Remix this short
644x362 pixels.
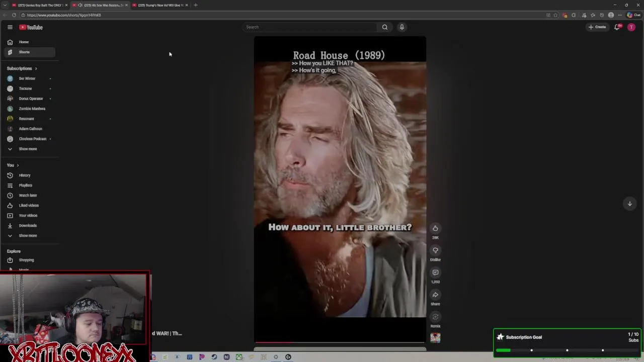[435, 317]
